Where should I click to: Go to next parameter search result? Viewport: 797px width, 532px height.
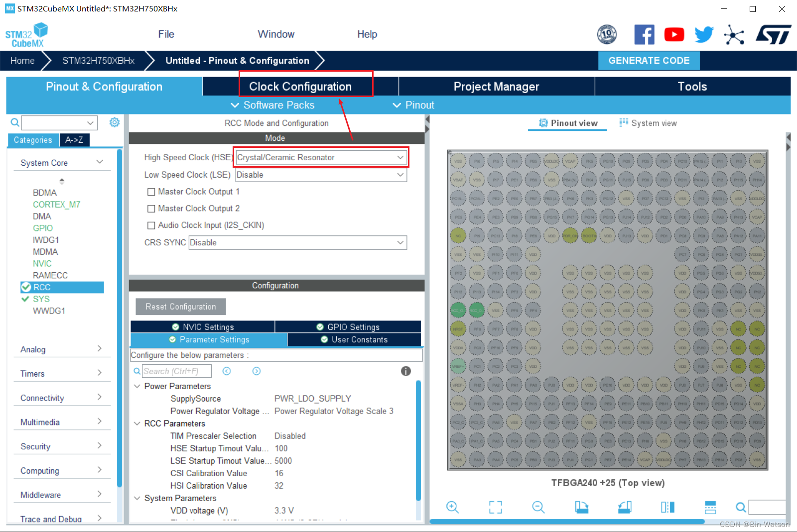[257, 371]
